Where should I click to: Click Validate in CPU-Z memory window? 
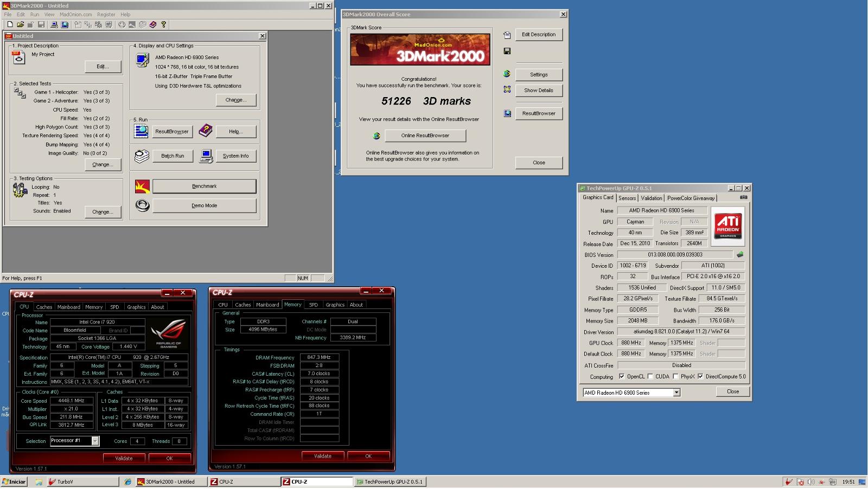coord(323,456)
